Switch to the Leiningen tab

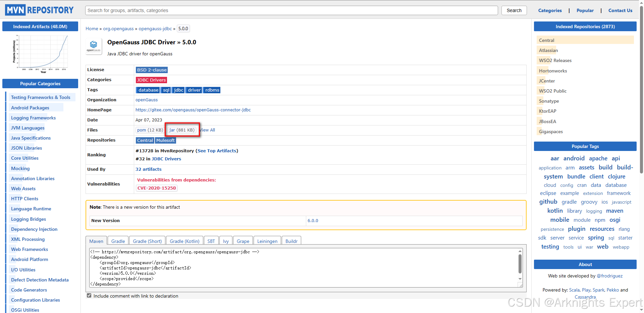pyautogui.click(x=267, y=241)
